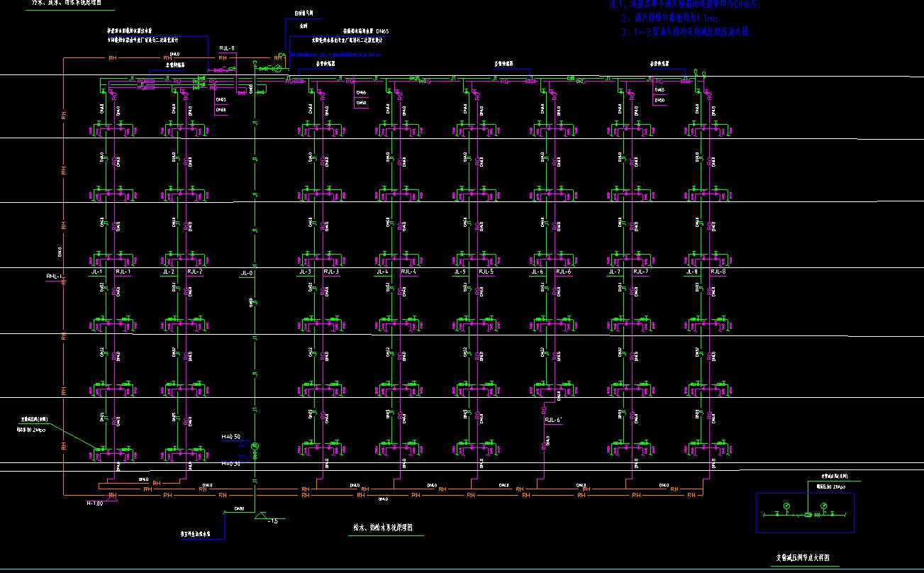924x573 pixels.
Task: Pick the blue detail frame in the pressure valve drawing
Action: click(x=805, y=513)
